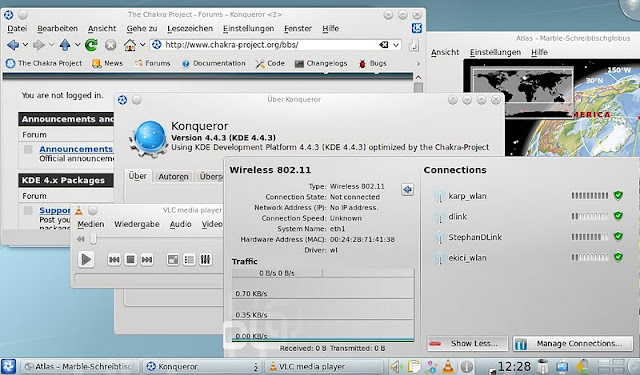The height and width of the screenshot is (375, 640).
Task: Open The Chakra Project bookmark
Action: tap(44, 63)
